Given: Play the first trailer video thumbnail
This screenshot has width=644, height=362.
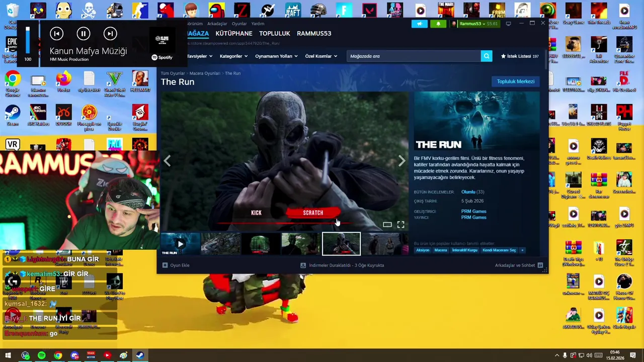Looking at the screenshot, I should [x=180, y=244].
